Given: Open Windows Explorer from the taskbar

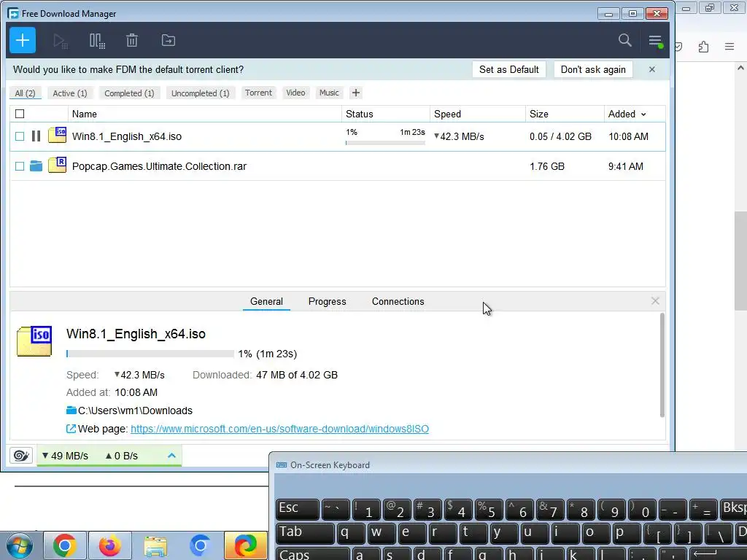Looking at the screenshot, I should [155, 546].
